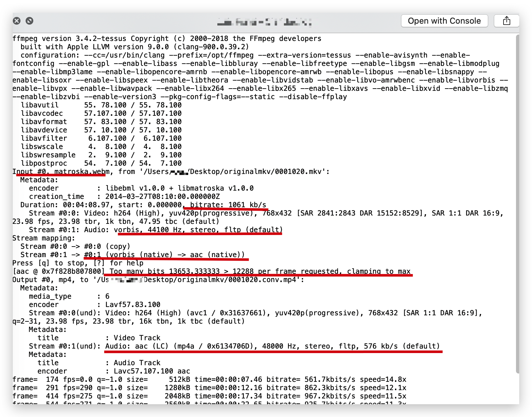Click the 'creation_time' metadata line

124,197
